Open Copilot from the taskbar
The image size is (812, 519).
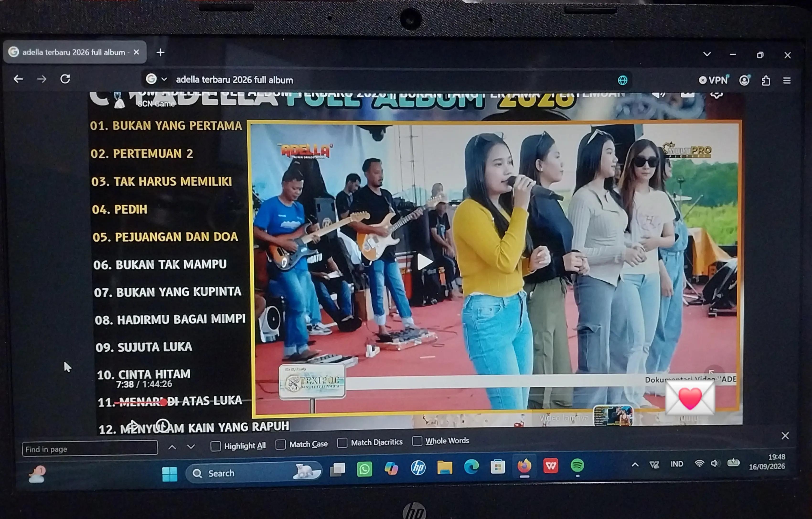point(391,468)
